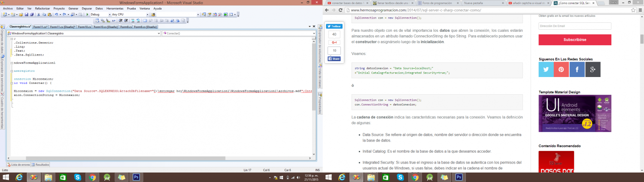
Task: Open Solution Explorer from the toolbar icon
Action: (x=204, y=15)
